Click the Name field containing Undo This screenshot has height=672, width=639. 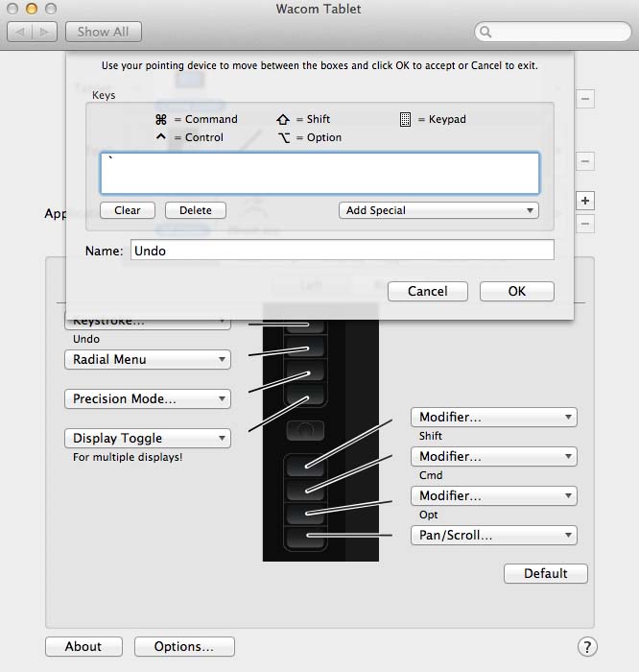(342, 251)
